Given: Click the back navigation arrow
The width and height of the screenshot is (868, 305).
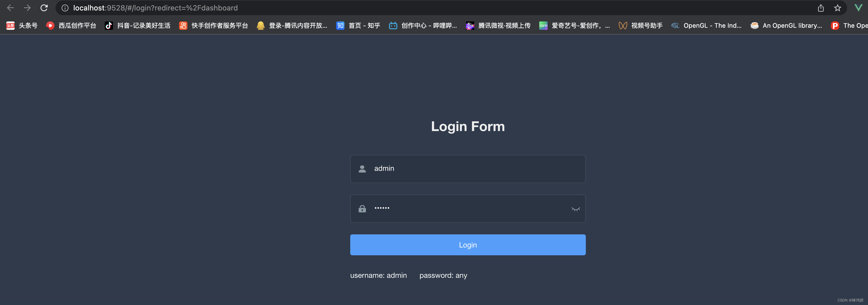Looking at the screenshot, I should 11,8.
